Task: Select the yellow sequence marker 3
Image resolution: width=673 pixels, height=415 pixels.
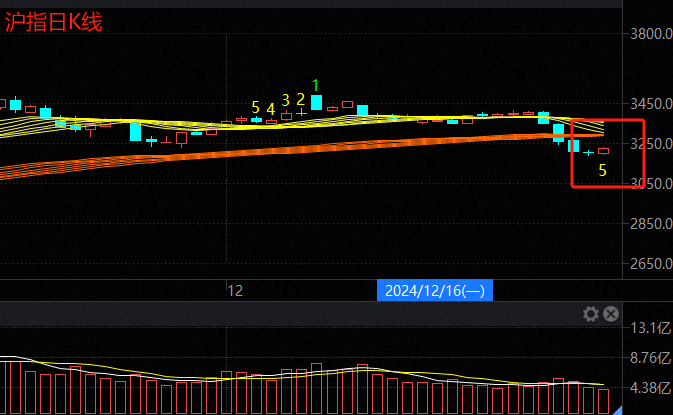Action: [285, 100]
